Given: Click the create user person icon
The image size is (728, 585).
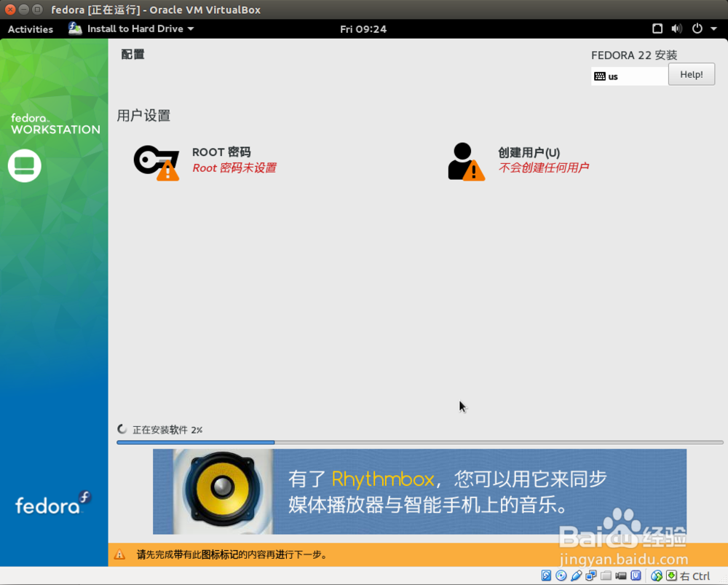Looking at the screenshot, I should point(466,161).
